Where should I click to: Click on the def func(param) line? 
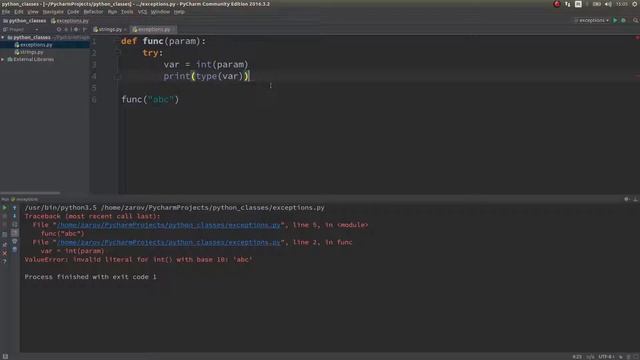point(164,41)
